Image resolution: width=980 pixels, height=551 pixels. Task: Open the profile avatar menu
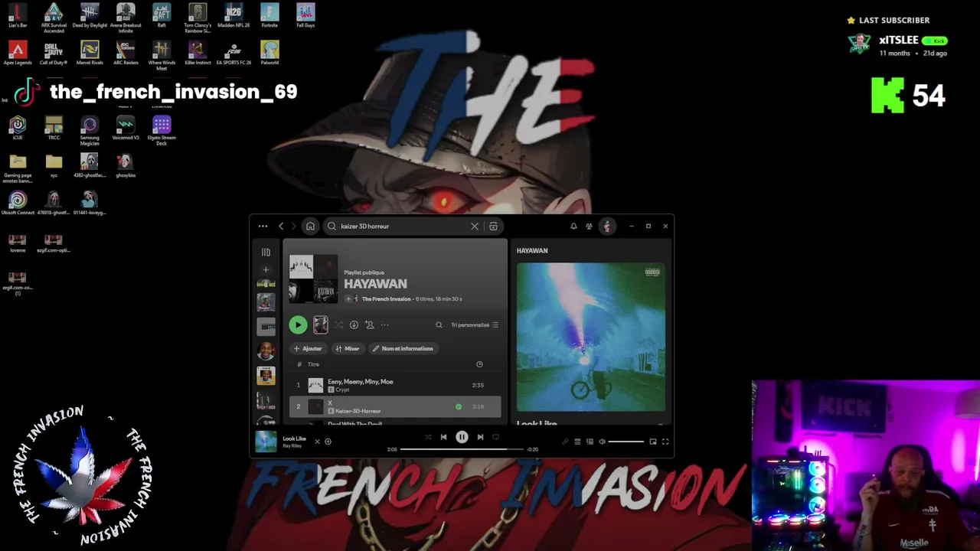click(x=607, y=227)
